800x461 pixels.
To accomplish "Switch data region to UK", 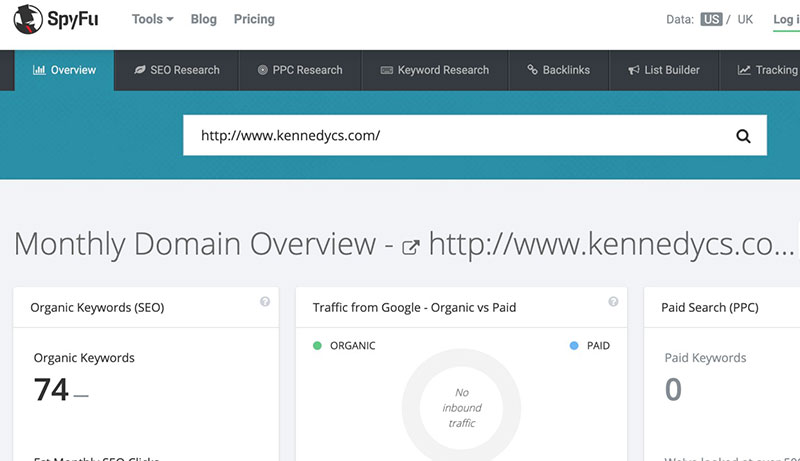I will [x=745, y=19].
